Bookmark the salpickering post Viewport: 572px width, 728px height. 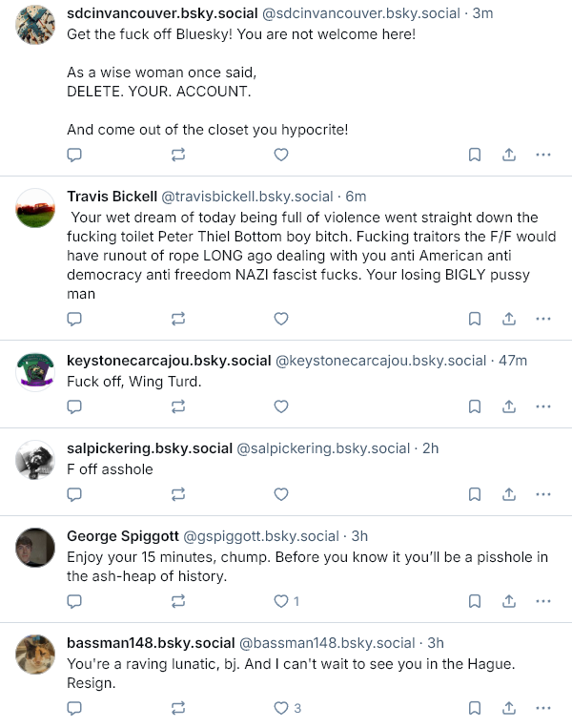[475, 494]
